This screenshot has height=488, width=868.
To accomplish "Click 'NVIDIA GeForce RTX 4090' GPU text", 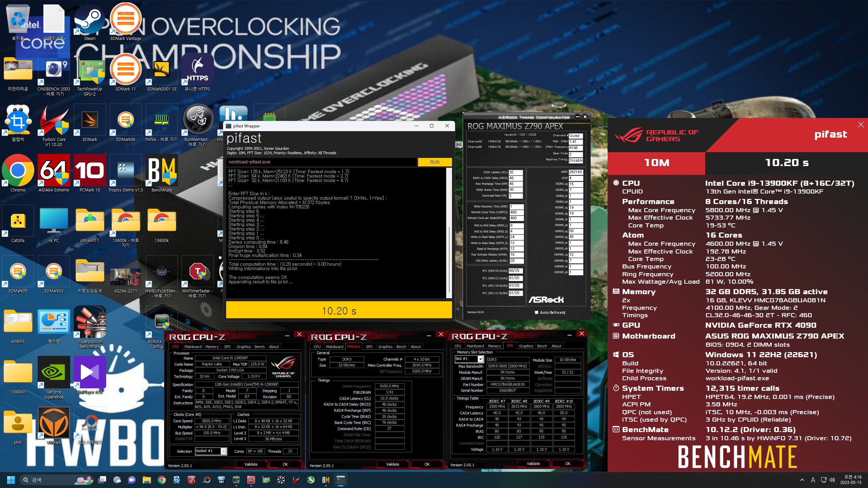I will click(x=761, y=325).
